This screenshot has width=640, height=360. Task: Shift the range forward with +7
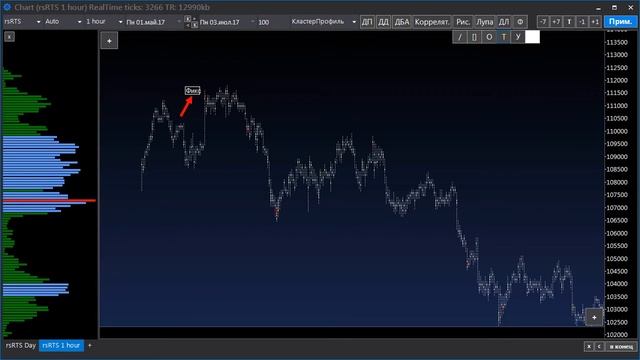point(556,22)
